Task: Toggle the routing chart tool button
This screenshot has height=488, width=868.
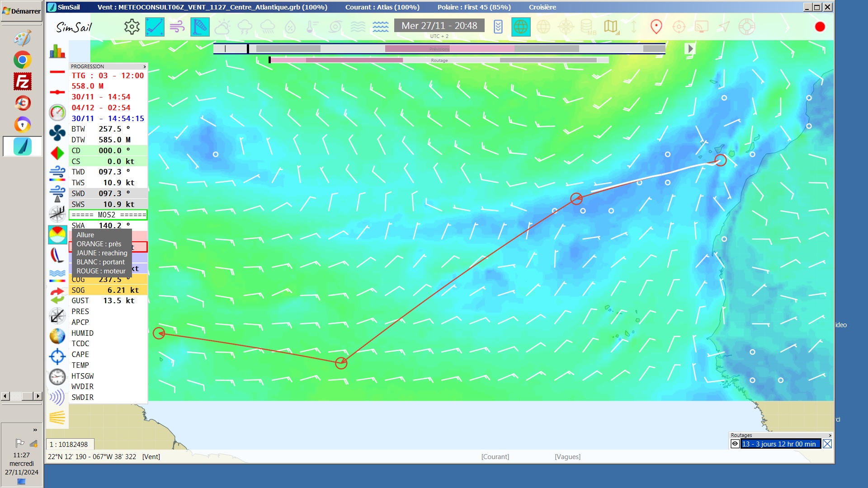Action: [x=154, y=27]
